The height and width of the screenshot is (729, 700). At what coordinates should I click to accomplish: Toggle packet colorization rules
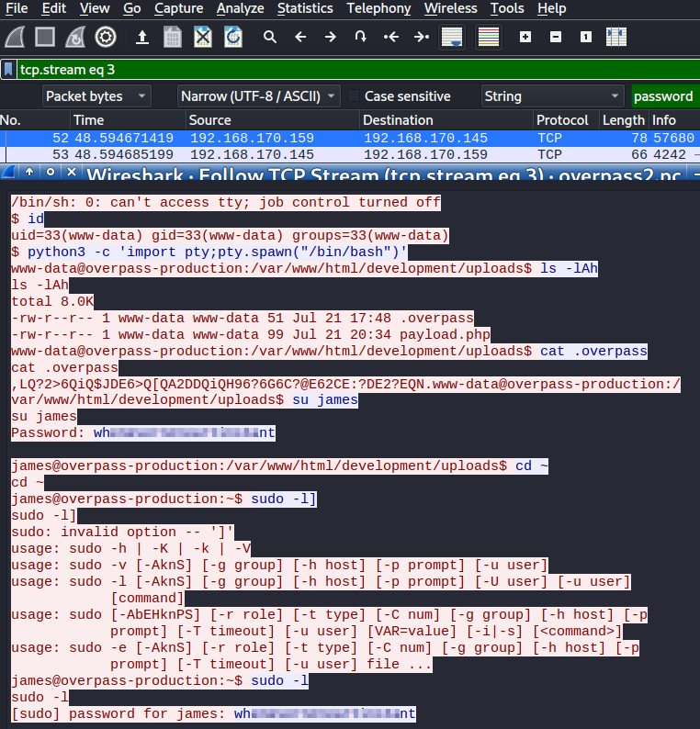tap(489, 37)
